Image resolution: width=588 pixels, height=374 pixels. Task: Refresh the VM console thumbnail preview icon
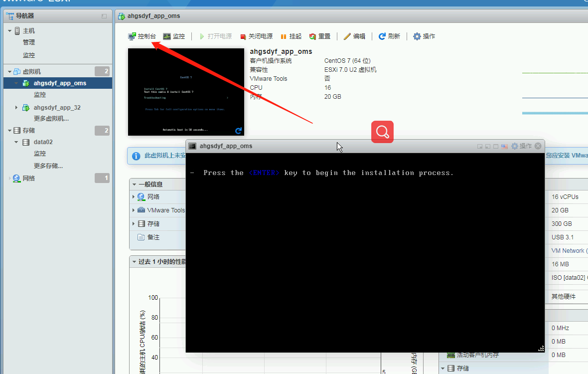(239, 131)
